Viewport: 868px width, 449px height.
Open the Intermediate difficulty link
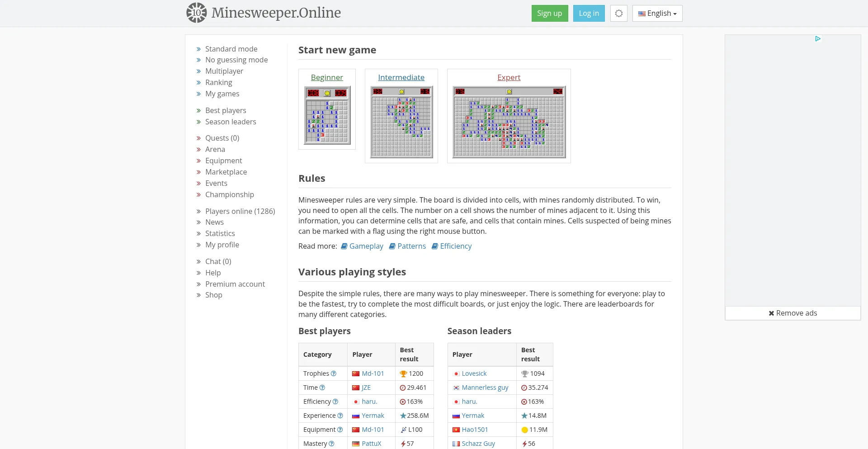(x=401, y=77)
